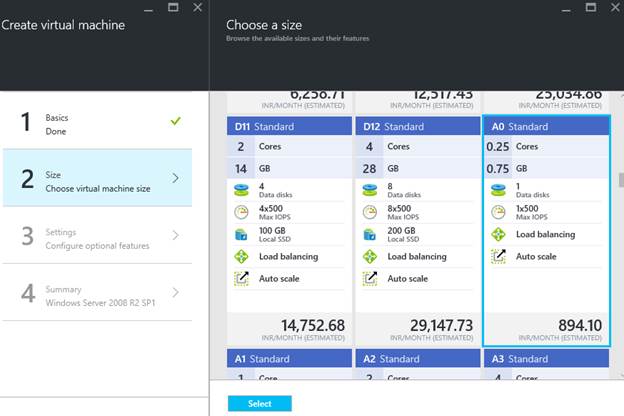
Task: Click the A0 Max IOPS gauge icon
Action: (498, 212)
